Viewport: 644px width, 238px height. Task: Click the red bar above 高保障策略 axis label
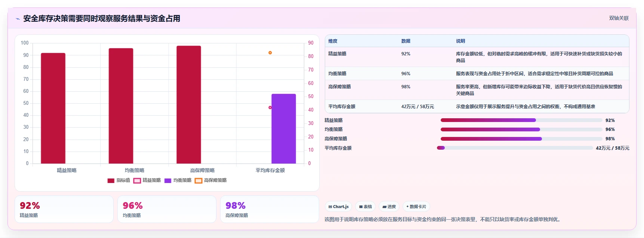tap(189, 104)
